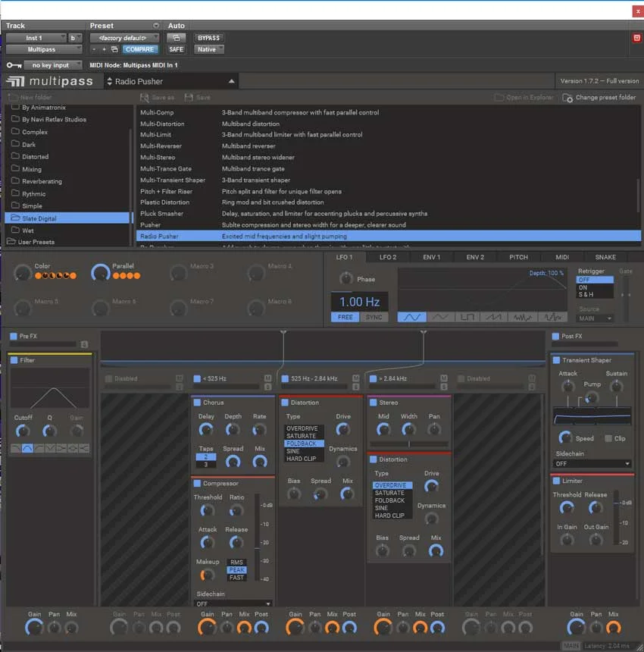The image size is (644, 652).
Task: Click the Transient Shaper Pump knob
Action: [592, 398]
